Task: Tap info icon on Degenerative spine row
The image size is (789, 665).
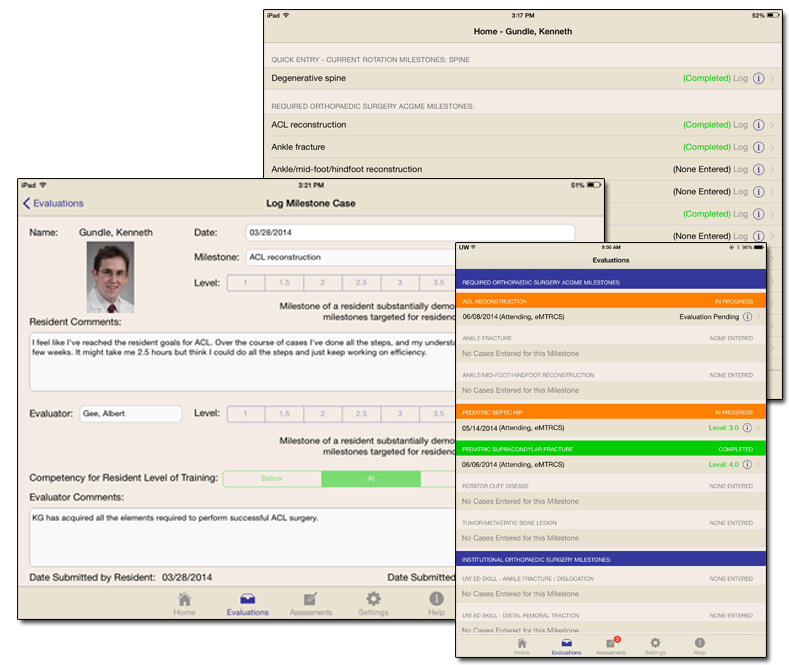Action: 758,78
